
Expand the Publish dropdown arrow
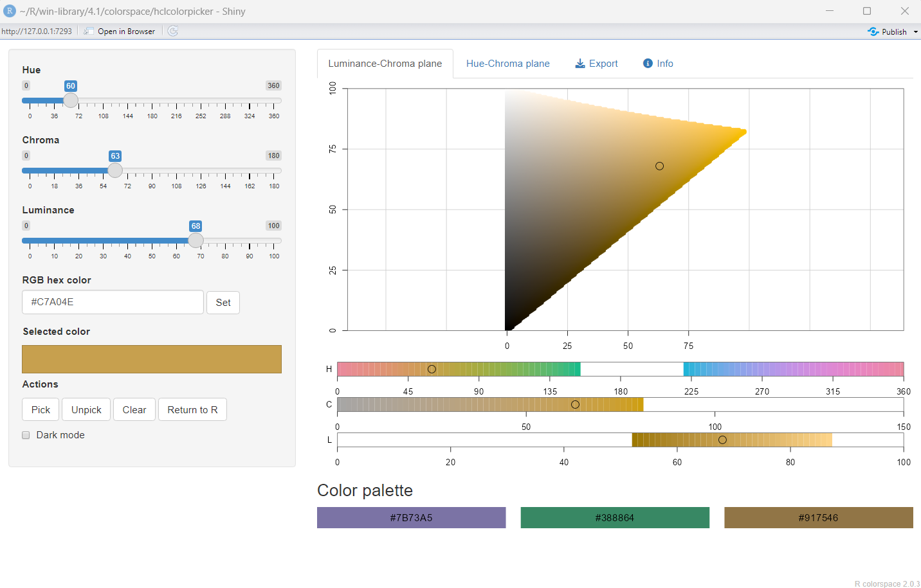915,31
